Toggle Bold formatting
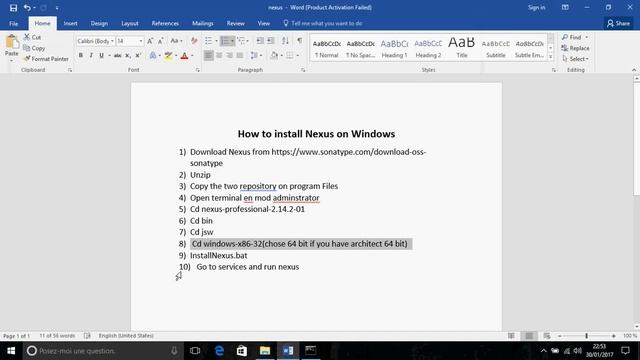This screenshot has width=640, height=360. click(81, 55)
